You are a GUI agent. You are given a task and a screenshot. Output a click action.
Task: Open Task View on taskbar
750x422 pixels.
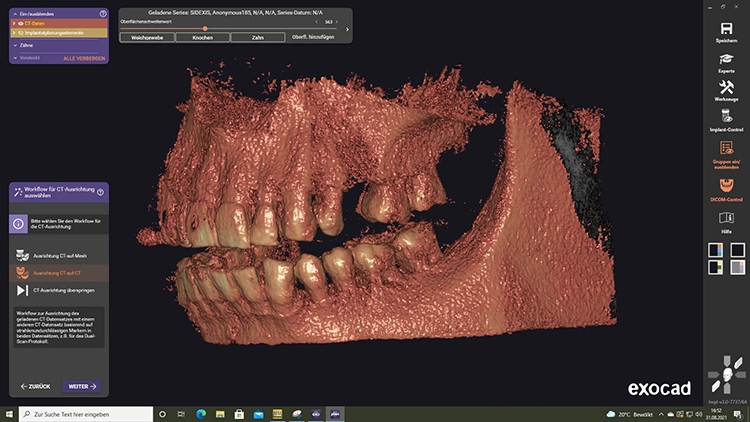[x=181, y=414]
